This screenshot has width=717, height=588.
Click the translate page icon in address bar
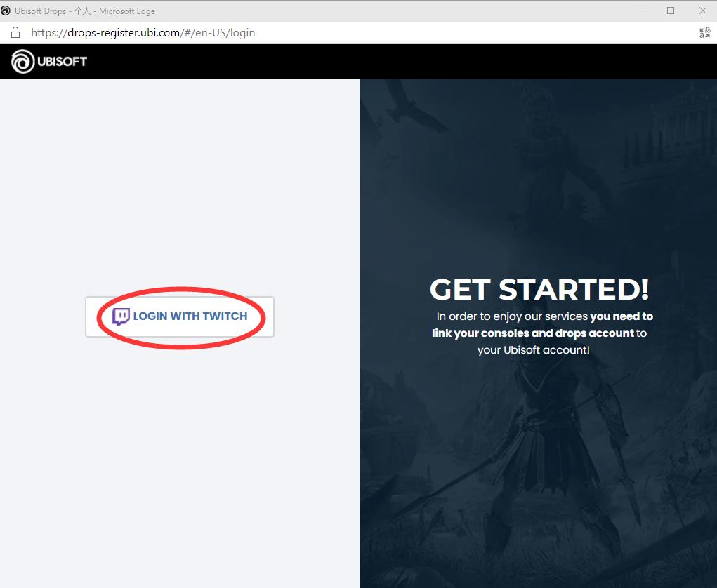[x=704, y=33]
